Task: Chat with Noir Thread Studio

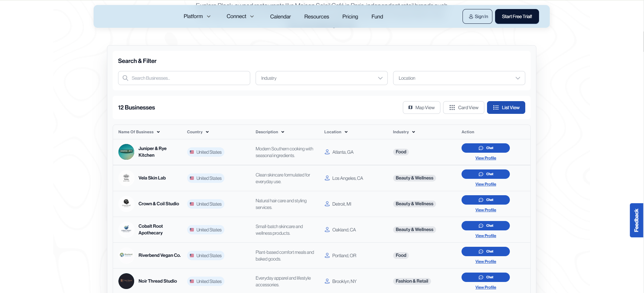Action: click(x=485, y=277)
